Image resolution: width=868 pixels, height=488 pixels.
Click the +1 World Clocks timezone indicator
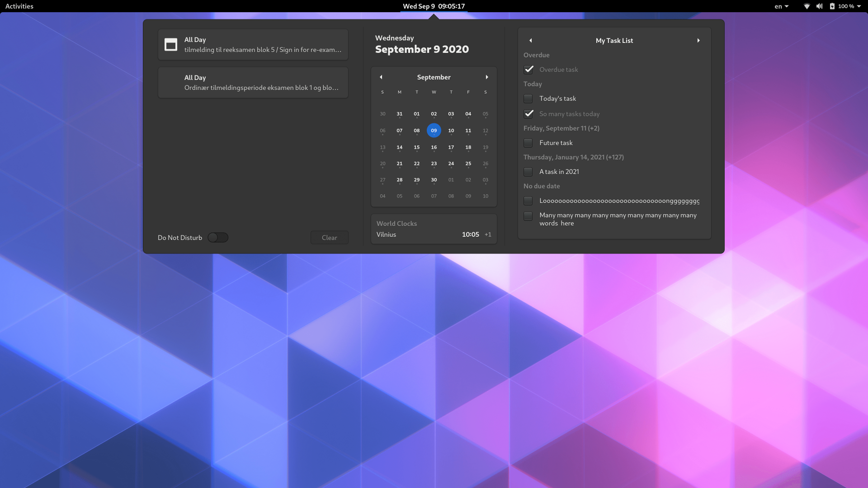point(488,234)
